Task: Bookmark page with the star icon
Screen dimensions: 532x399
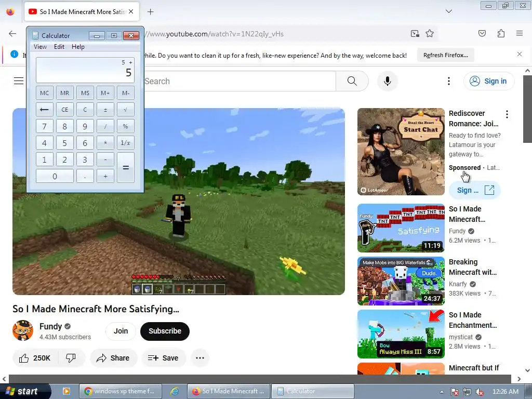Action: point(430,33)
